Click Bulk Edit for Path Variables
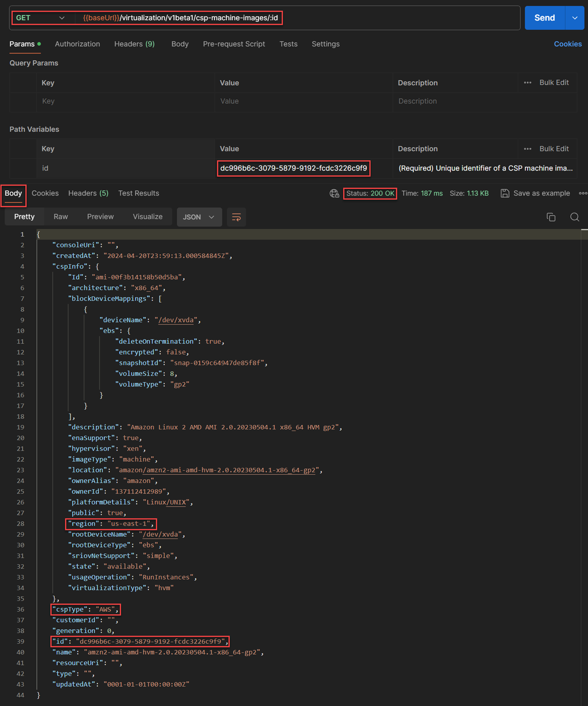 [x=554, y=149]
